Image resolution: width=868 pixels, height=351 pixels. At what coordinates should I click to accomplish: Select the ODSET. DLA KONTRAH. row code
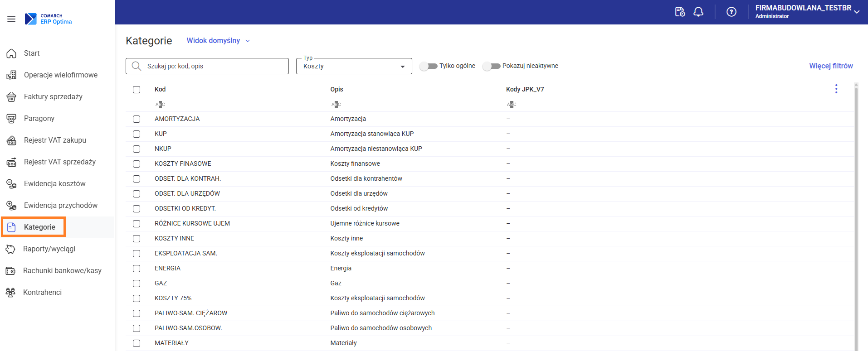point(188,178)
